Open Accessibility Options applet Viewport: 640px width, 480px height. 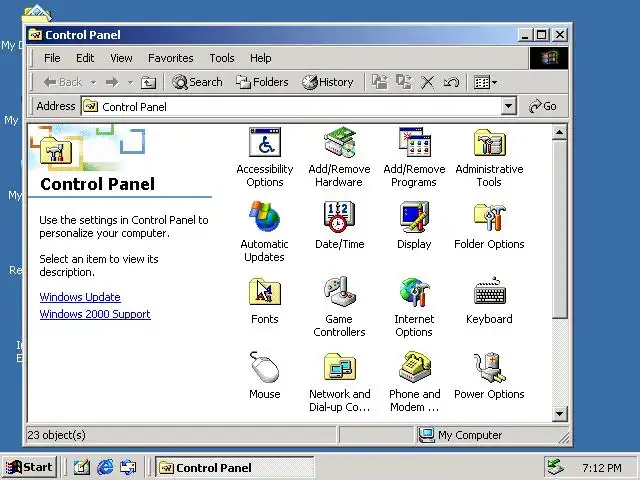click(264, 157)
